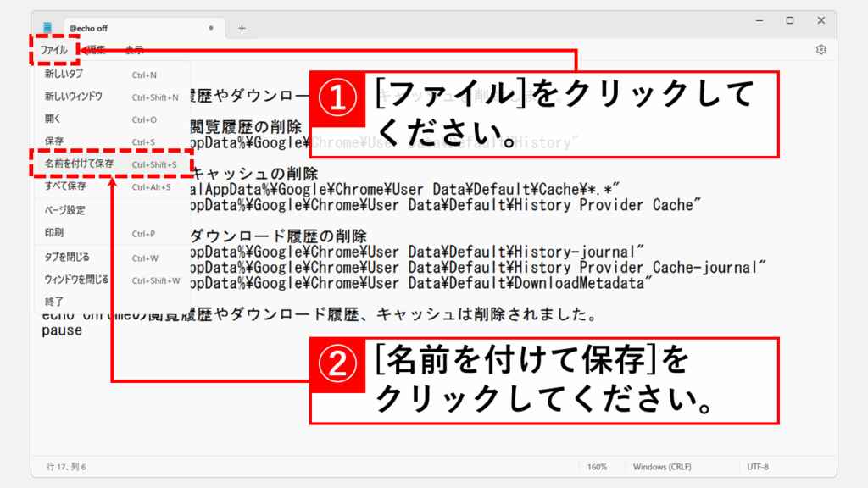Image resolution: width=868 pixels, height=488 pixels.
Task: Click the Notepad app icon in title bar
Action: [48, 28]
